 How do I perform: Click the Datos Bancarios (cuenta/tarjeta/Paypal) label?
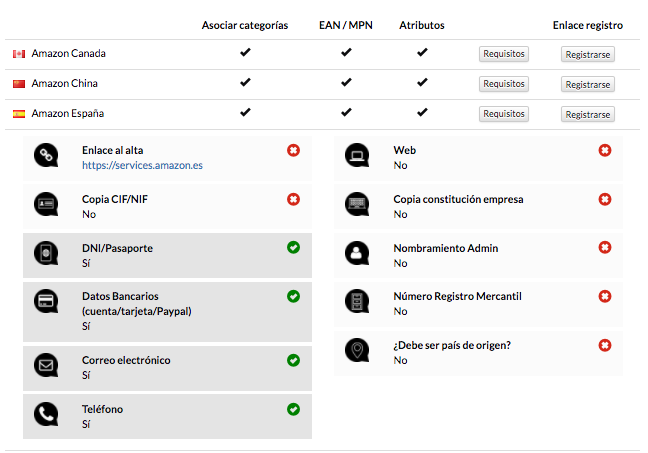(136, 304)
